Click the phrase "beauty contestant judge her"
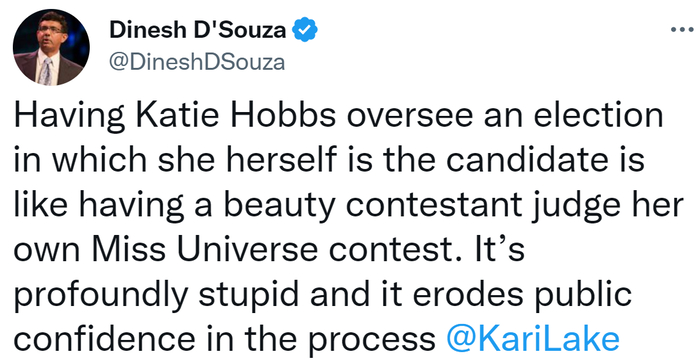The image size is (700, 363). [454, 206]
